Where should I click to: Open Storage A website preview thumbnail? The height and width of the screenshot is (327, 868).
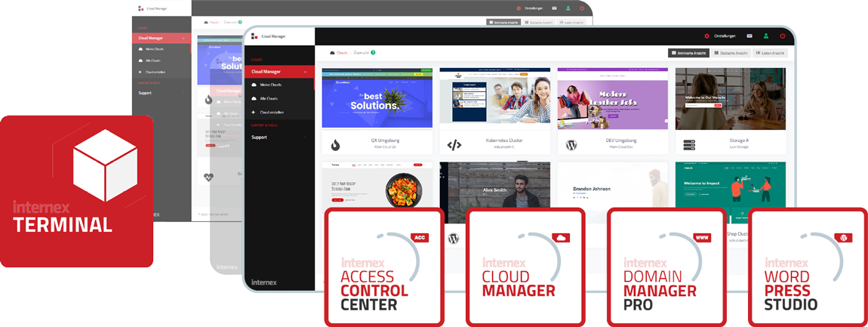(x=731, y=100)
